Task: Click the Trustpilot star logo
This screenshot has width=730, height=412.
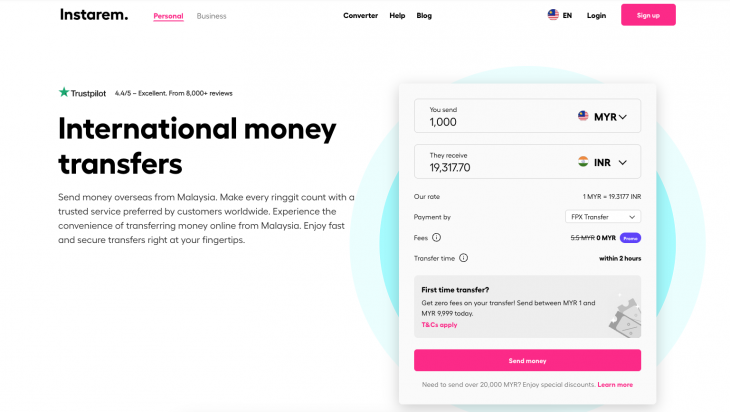Action: click(64, 93)
